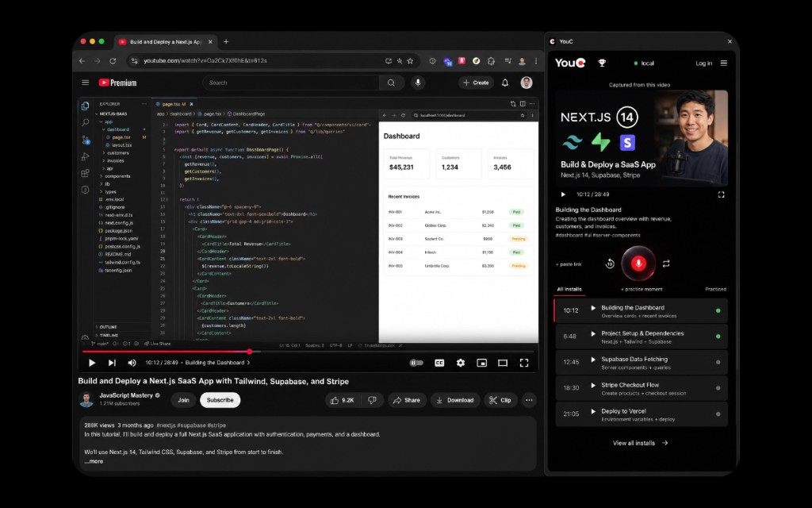Click the Join button
This screenshot has height=508, width=812.
[183, 400]
